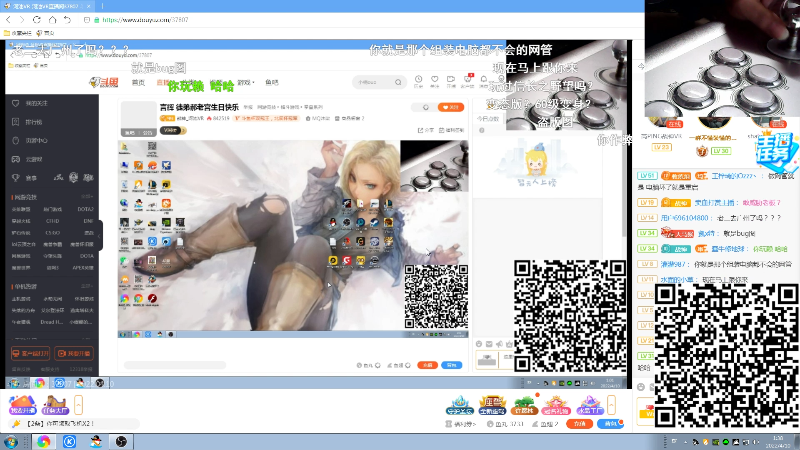
Task: Open the notification bell icon in header
Action: click(x=484, y=79)
